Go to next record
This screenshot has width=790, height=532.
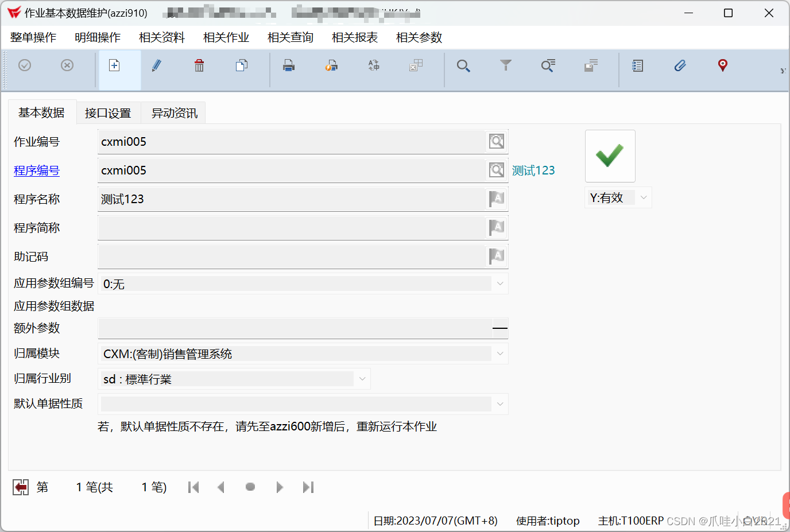[280, 487]
